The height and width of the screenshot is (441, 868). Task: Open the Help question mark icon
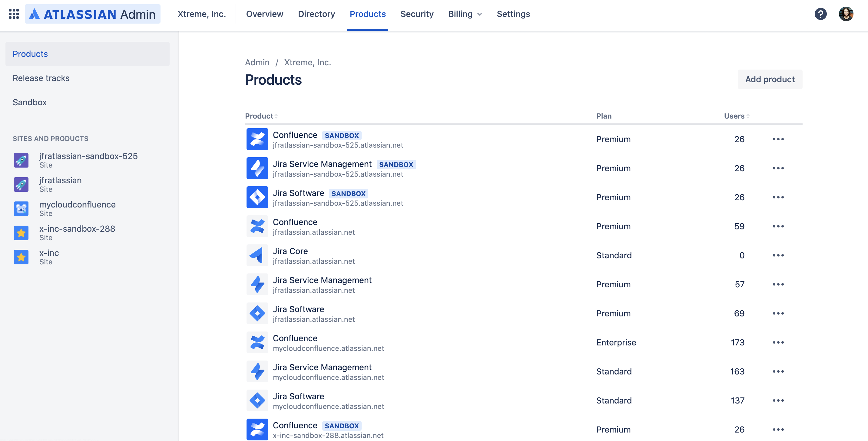(821, 14)
